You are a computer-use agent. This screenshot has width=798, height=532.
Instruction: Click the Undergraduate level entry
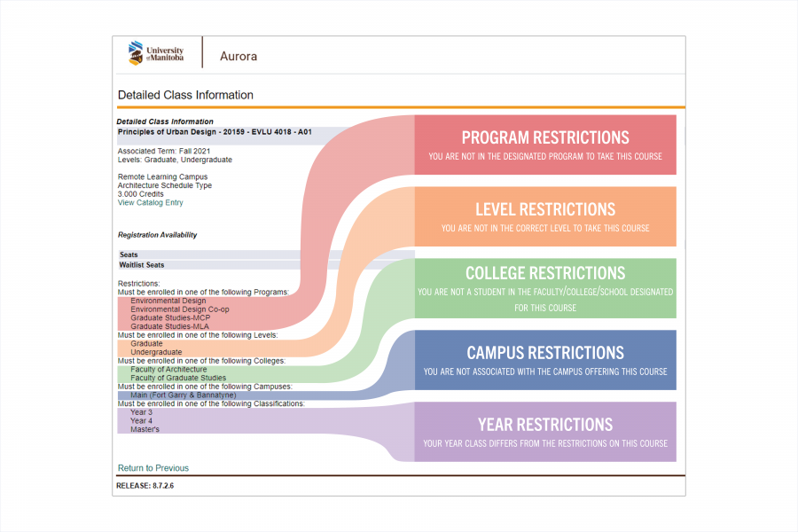click(x=156, y=352)
